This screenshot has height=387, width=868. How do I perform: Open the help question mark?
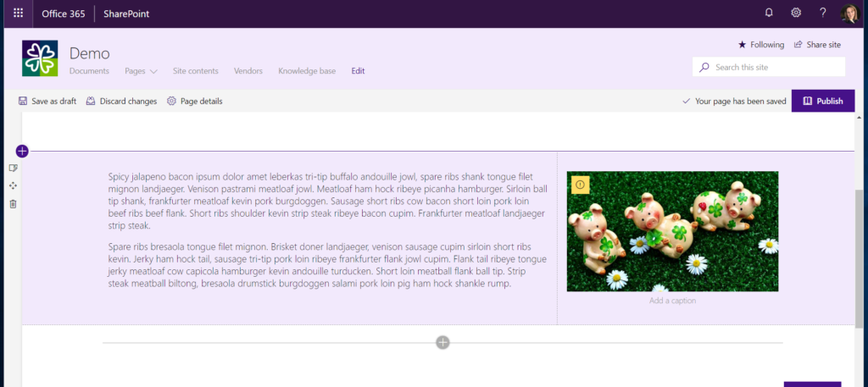(x=823, y=14)
